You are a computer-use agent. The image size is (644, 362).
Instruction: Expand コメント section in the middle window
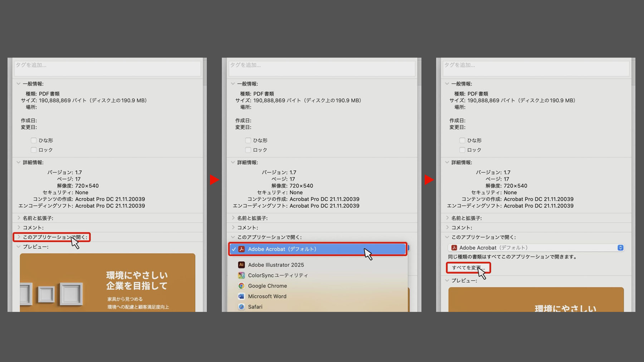click(233, 228)
